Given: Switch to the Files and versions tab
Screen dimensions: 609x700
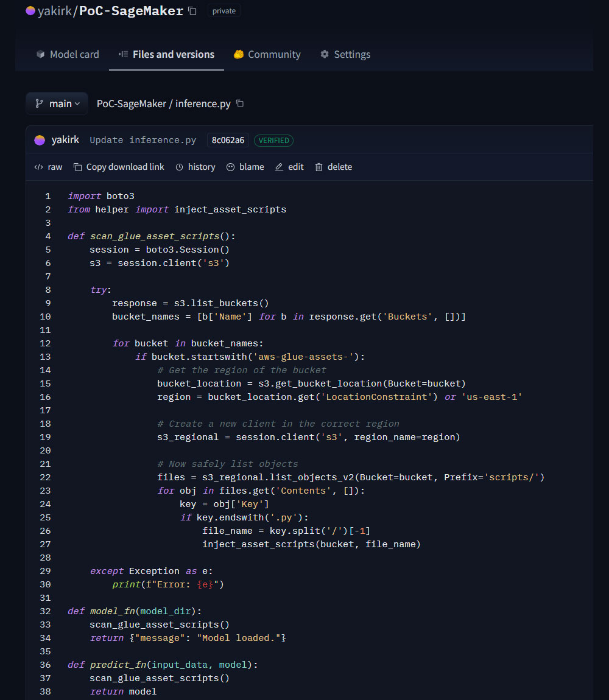Looking at the screenshot, I should pos(166,54).
